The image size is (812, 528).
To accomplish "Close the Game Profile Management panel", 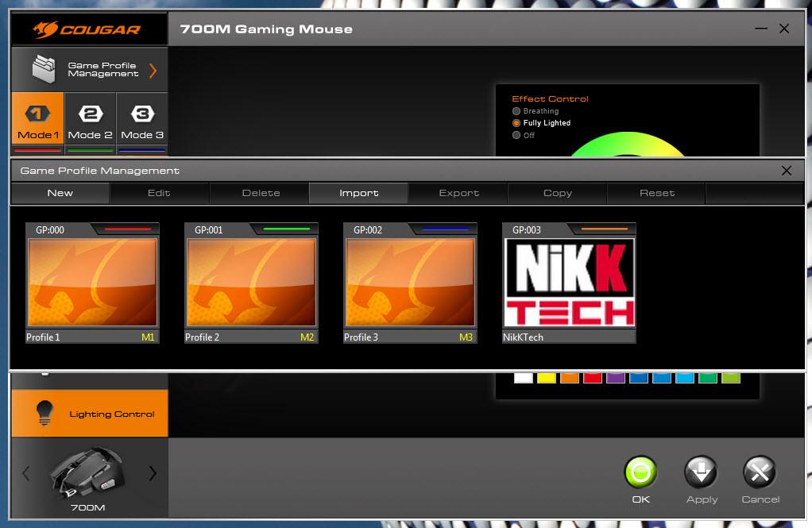I will tap(786, 171).
